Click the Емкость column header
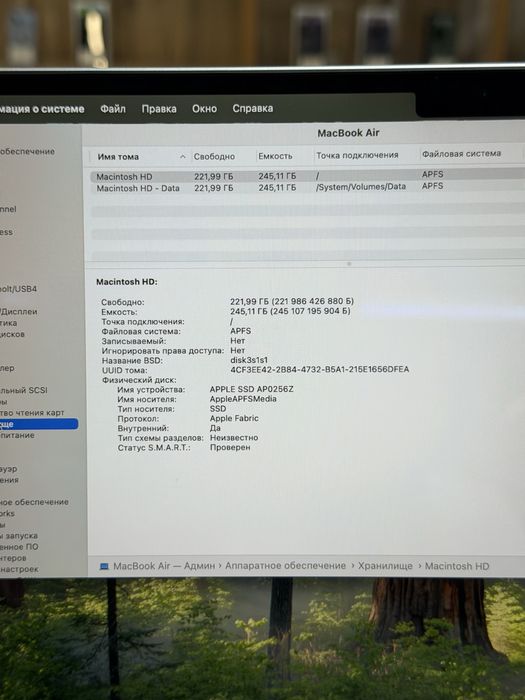525x700 pixels. tap(275, 156)
